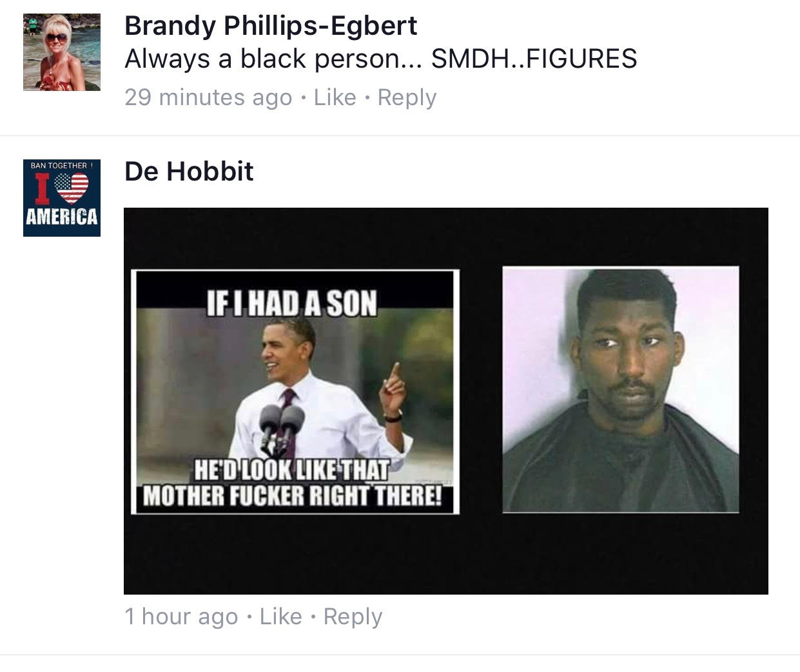
Task: Like Brandy Phillips-Egbert's comment
Action: (335, 97)
